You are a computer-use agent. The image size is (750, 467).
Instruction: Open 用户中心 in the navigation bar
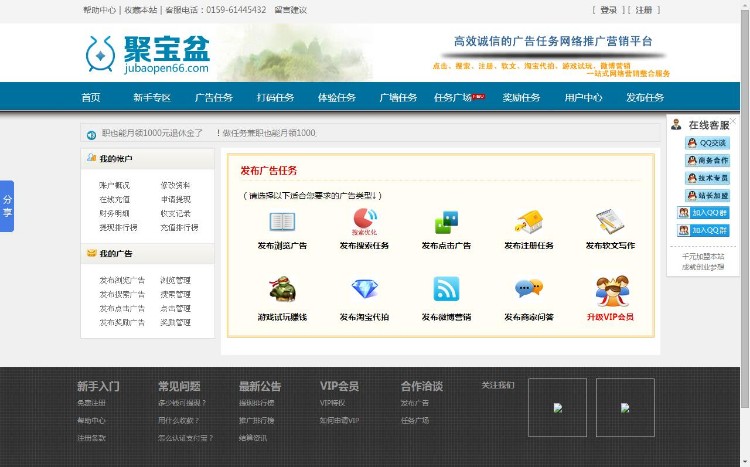coord(583,98)
